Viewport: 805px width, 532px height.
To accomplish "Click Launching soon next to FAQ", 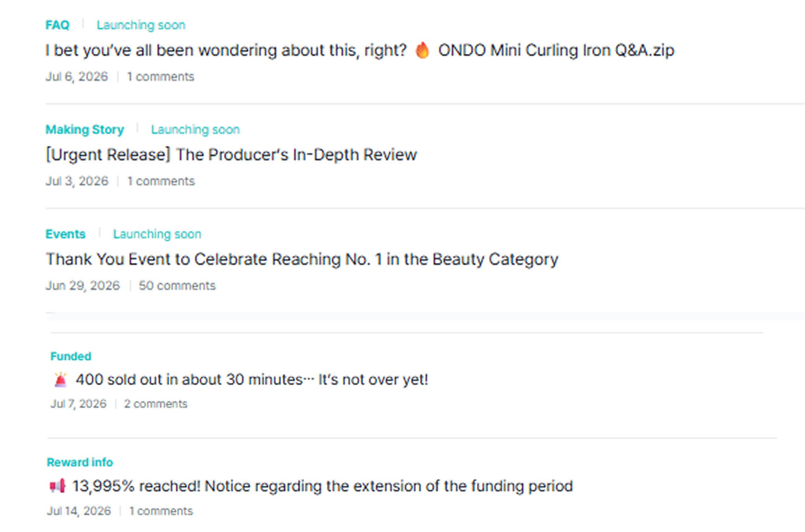I will click(x=141, y=25).
